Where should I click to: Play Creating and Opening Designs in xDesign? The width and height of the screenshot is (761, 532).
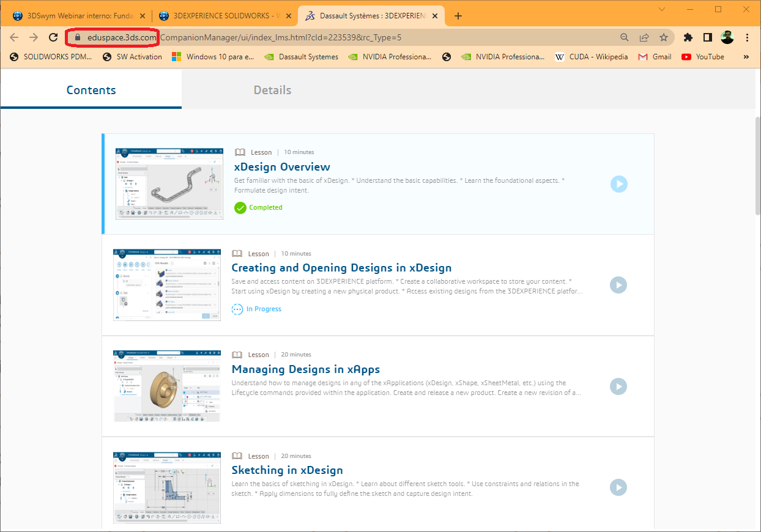(x=619, y=285)
